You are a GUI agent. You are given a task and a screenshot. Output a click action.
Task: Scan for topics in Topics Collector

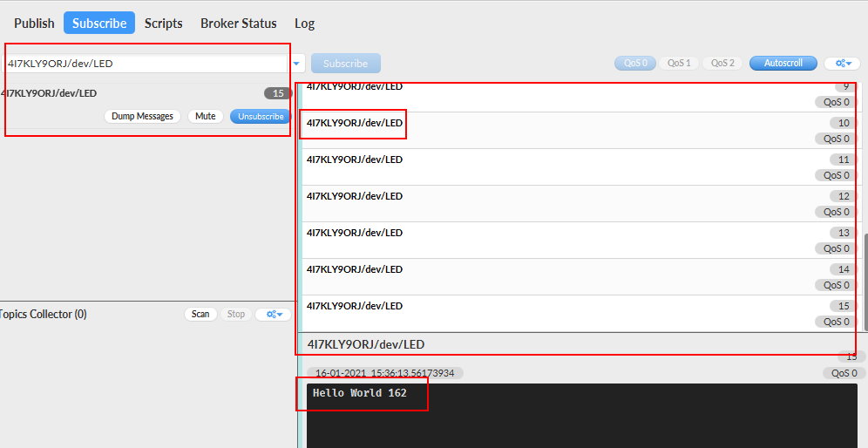point(200,314)
